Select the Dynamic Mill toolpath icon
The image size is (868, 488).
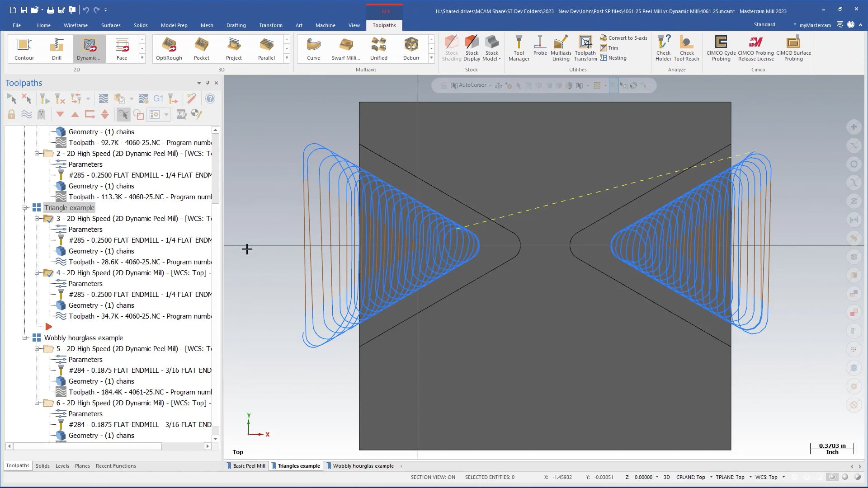90,47
